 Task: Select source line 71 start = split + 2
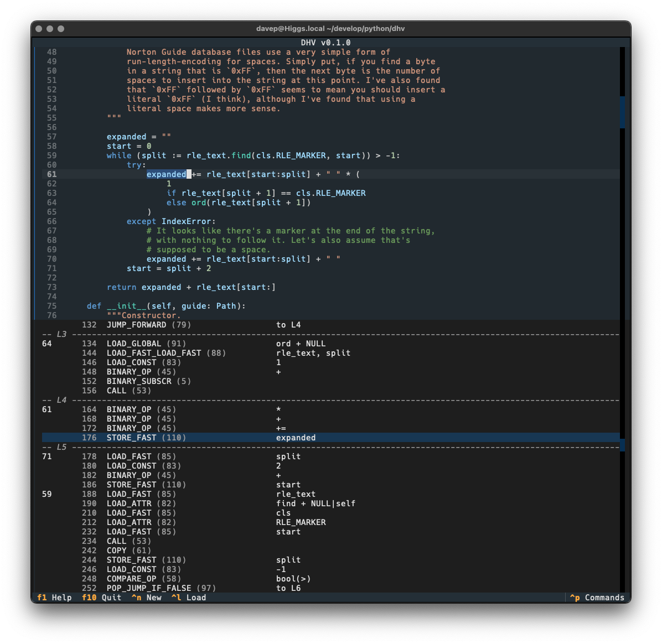pos(331,268)
